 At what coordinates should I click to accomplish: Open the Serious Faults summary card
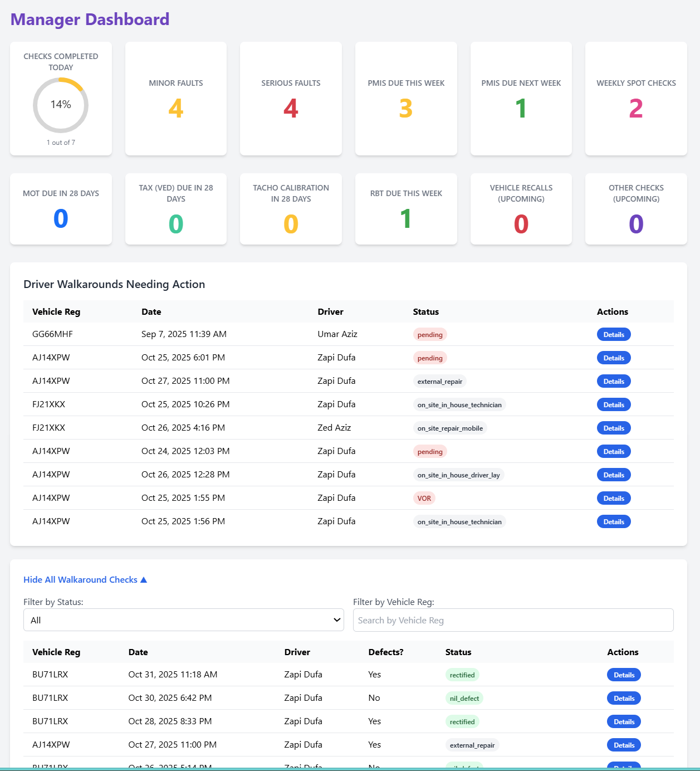pyautogui.click(x=291, y=98)
